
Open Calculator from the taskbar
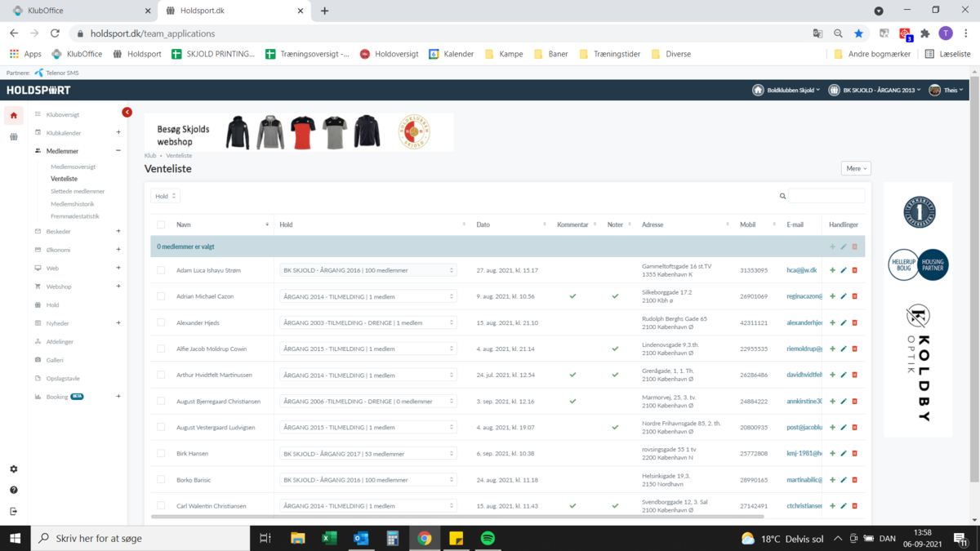click(x=393, y=538)
